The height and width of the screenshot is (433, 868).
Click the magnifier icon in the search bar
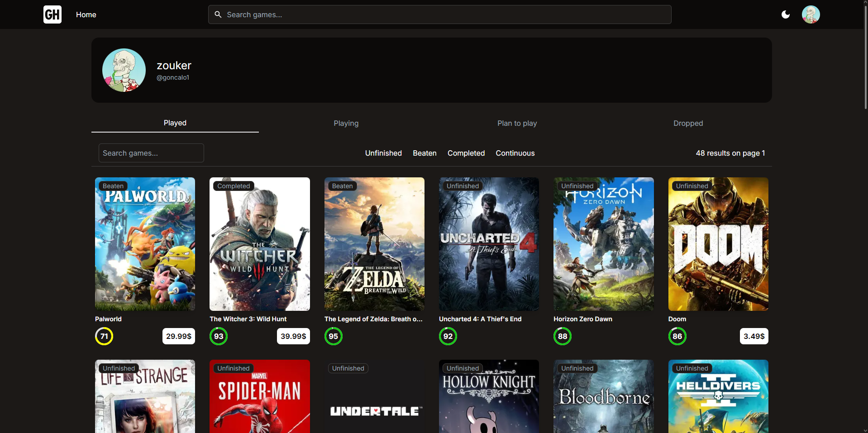pos(218,14)
